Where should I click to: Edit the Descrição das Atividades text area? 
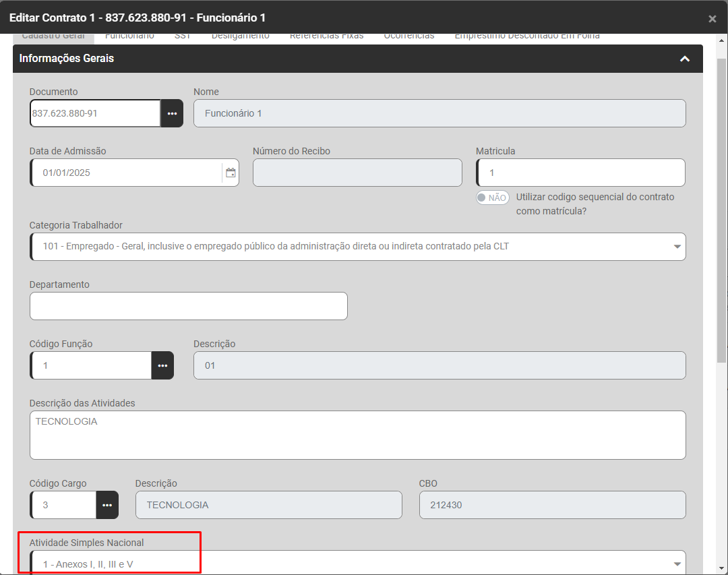(x=357, y=435)
